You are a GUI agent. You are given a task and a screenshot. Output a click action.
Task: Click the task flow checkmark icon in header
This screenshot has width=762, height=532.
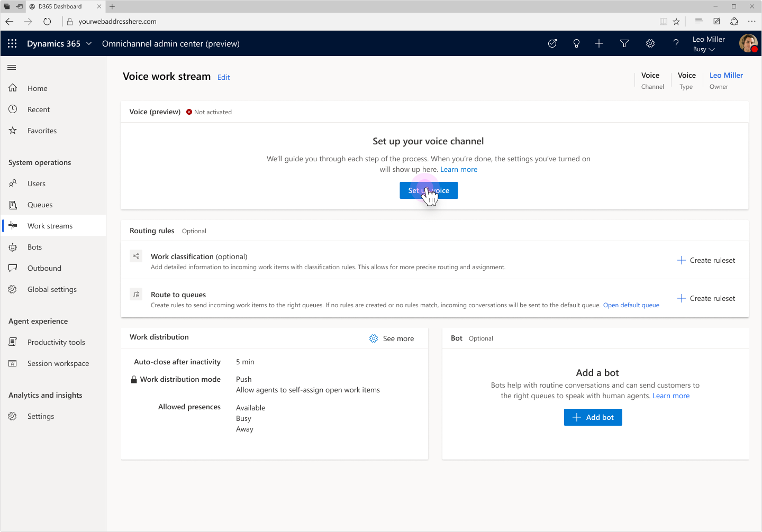tap(552, 43)
